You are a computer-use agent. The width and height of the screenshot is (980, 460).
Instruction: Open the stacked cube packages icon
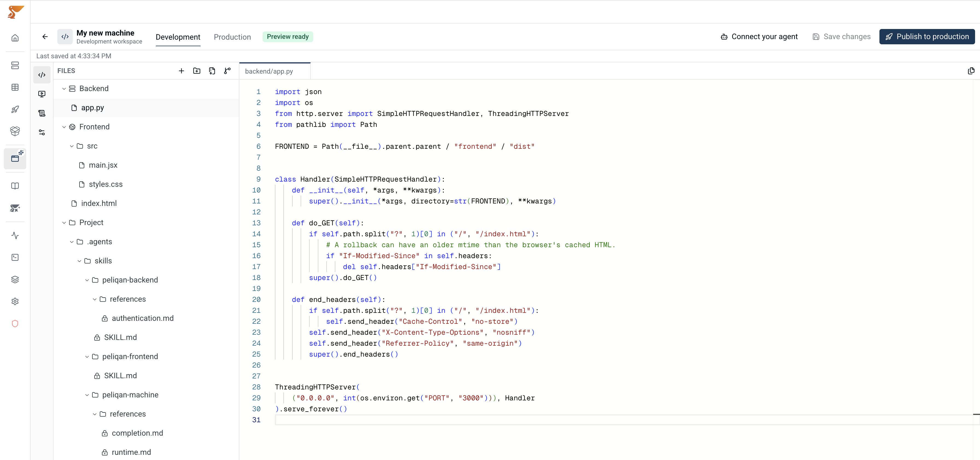click(15, 131)
